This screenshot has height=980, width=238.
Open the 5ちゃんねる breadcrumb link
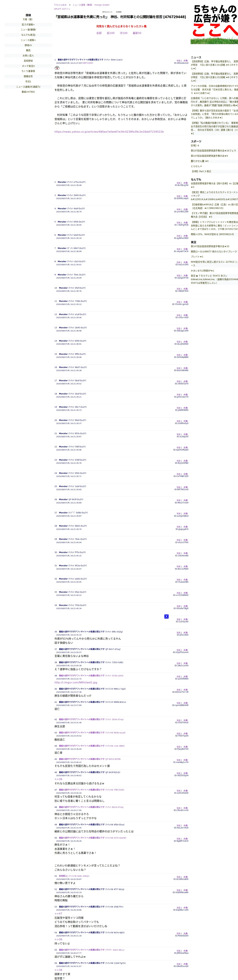point(60,5)
